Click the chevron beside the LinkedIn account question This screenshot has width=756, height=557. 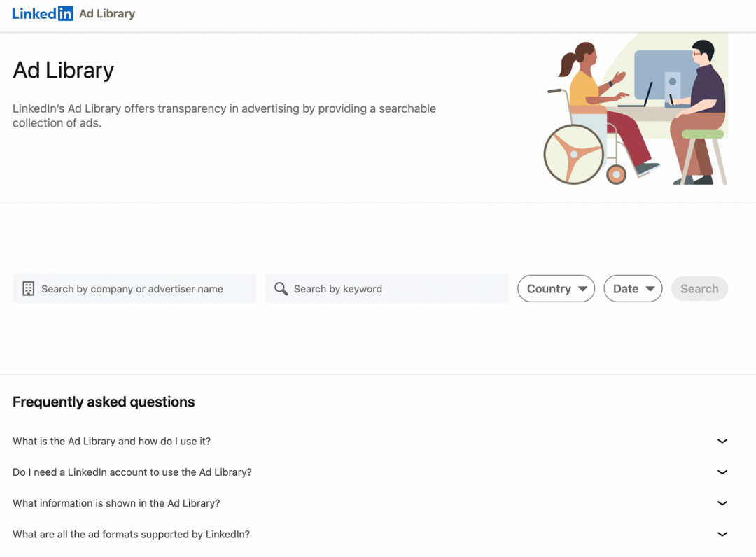[x=722, y=472]
